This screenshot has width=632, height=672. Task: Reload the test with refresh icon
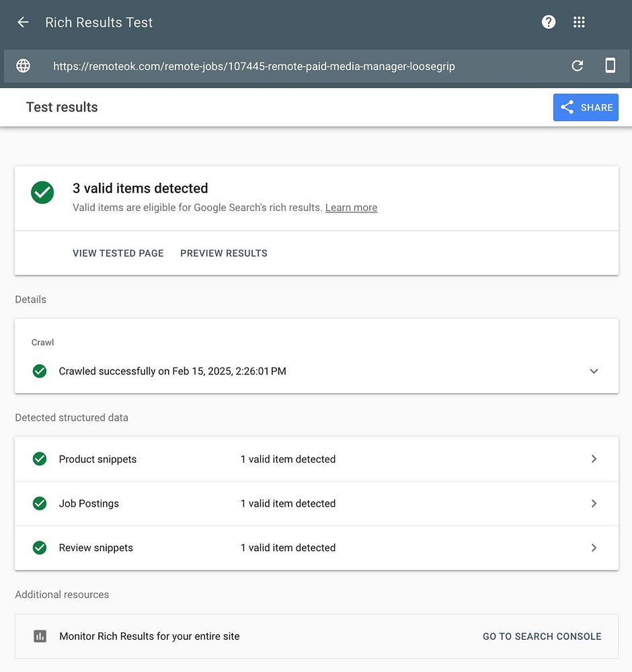577,66
